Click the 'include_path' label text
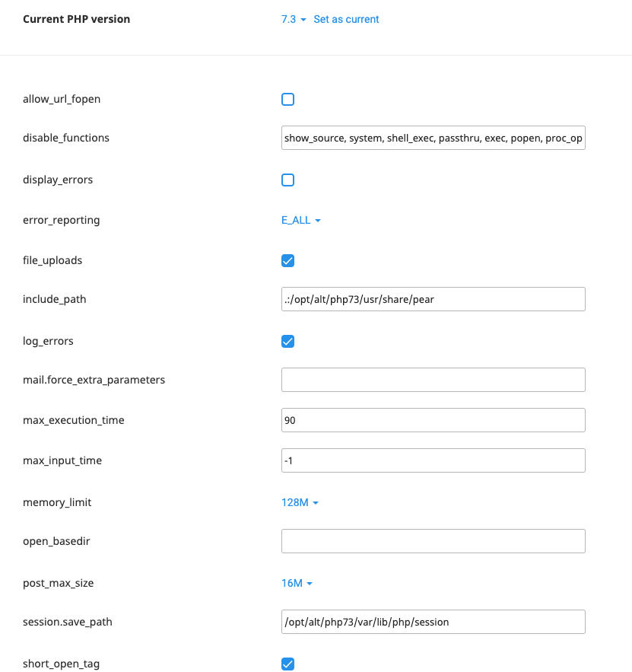Screen dimensions: 632x672 [55, 299]
